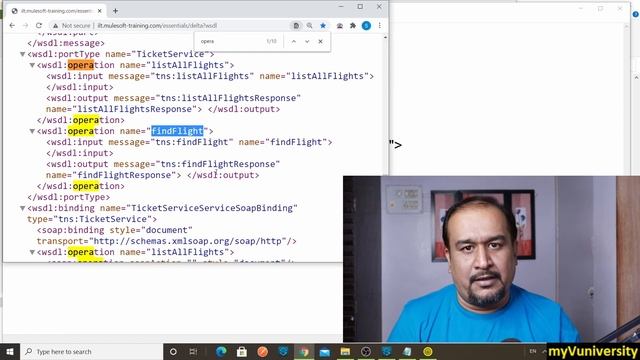Click the soap:binding style="document" line
640x360 pixels.
tap(115, 230)
